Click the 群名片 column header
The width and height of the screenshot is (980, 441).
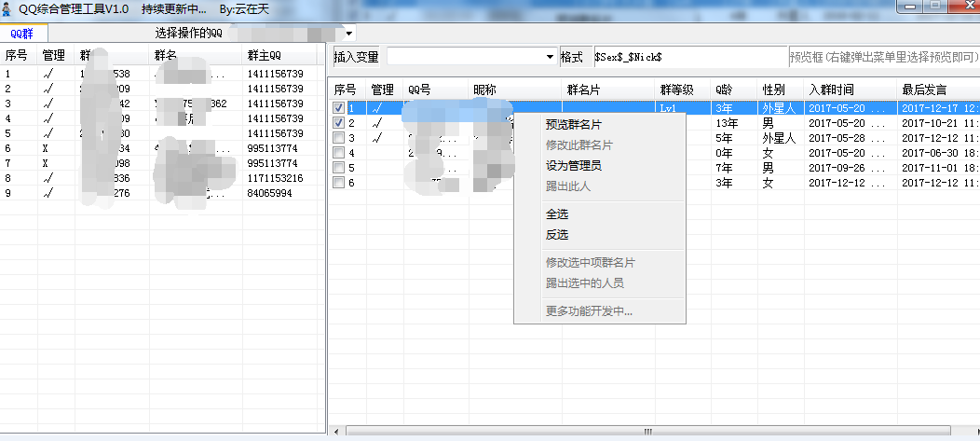pyautogui.click(x=608, y=90)
